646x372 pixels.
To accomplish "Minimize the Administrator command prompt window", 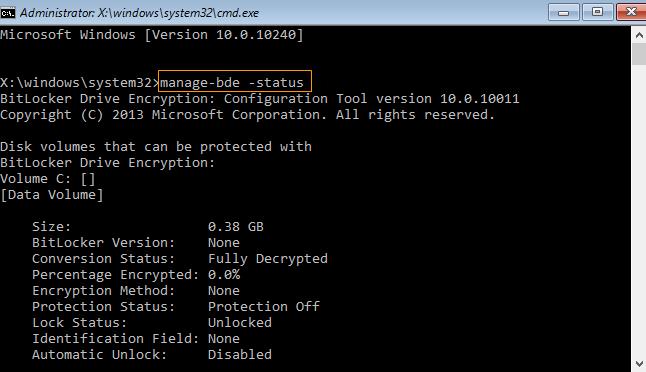I will (x=564, y=12).
